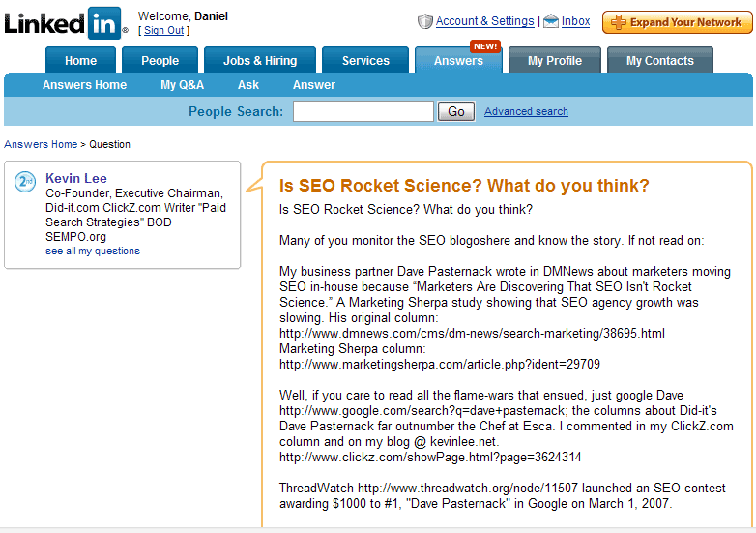
Task: Click the 'People Search:' label
Action: [x=236, y=111]
